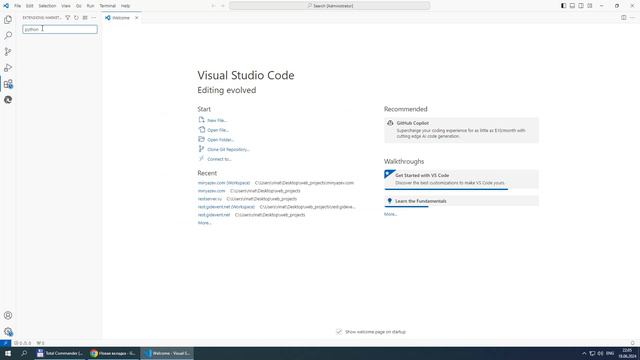The height and width of the screenshot is (360, 640).
Task: Open the View menu
Action: coord(66,6)
